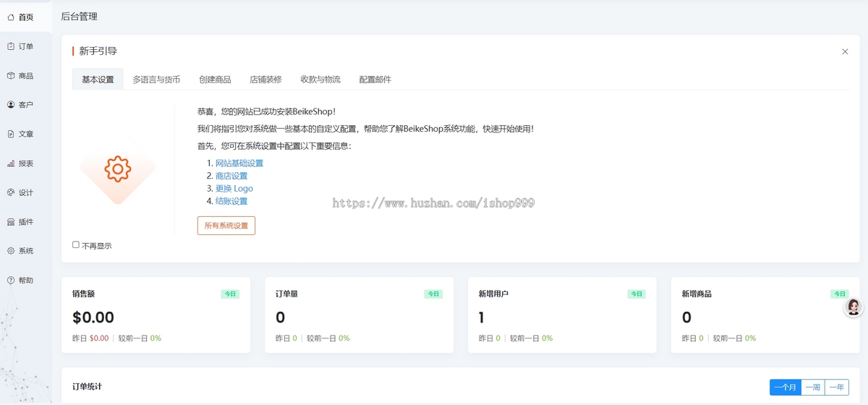
Task: Click the person icon beside 客户
Action: tap(11, 105)
